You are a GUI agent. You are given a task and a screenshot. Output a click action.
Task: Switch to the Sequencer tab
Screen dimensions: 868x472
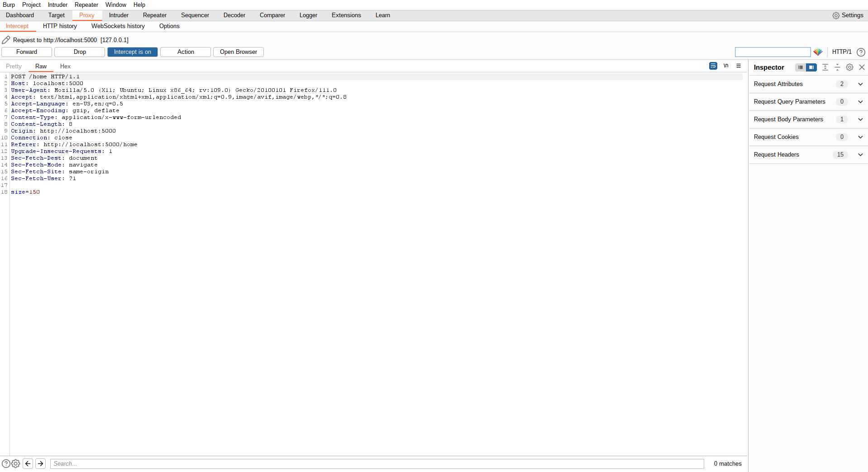[x=195, y=15]
